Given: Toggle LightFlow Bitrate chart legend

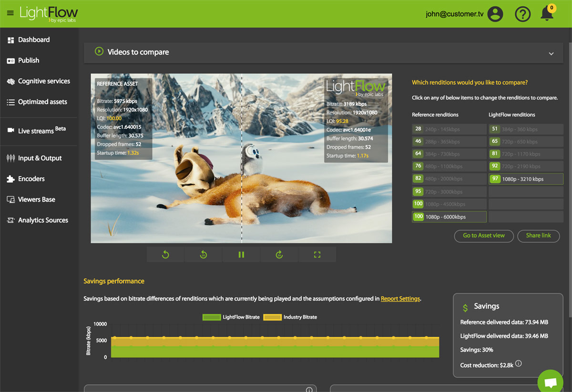Looking at the screenshot, I should click(x=231, y=317).
